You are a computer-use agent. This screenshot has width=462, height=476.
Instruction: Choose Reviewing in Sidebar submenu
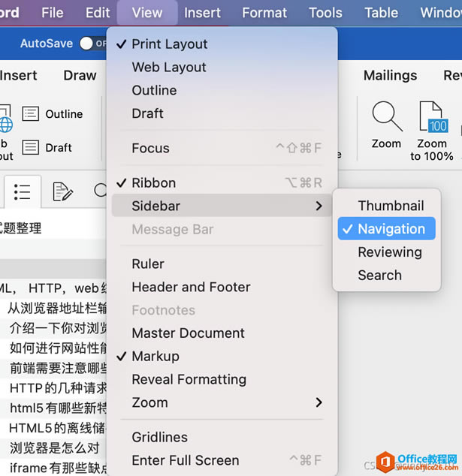click(386, 252)
